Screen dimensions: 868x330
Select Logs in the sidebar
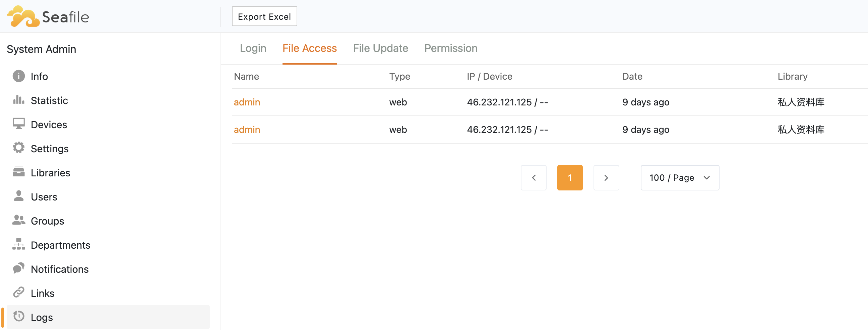pos(108,317)
